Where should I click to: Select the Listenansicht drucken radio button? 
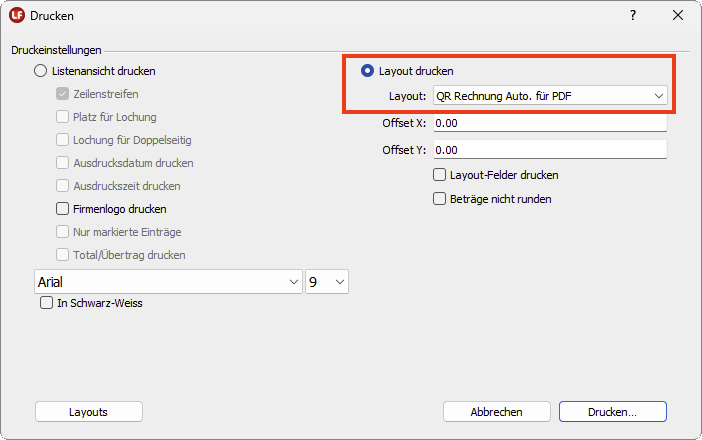pyautogui.click(x=41, y=71)
